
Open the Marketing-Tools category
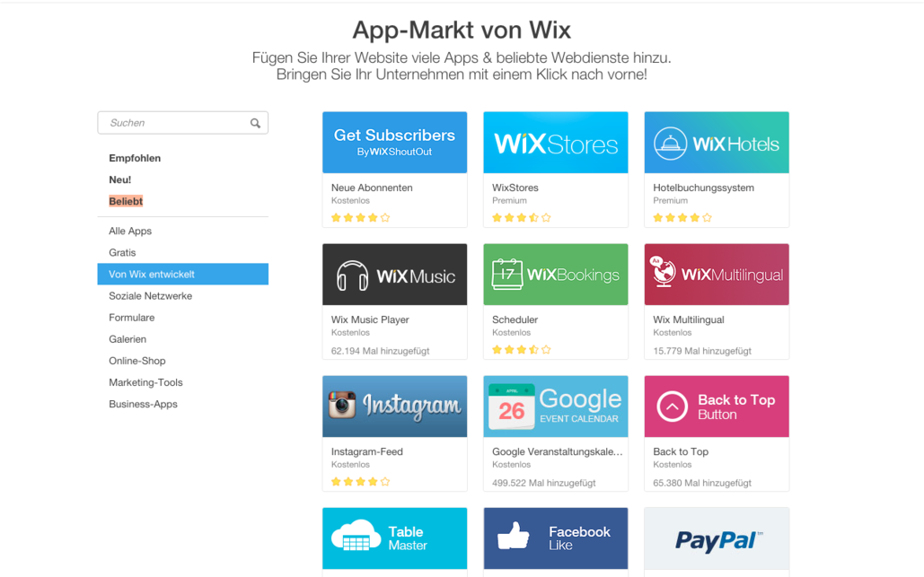pos(145,382)
